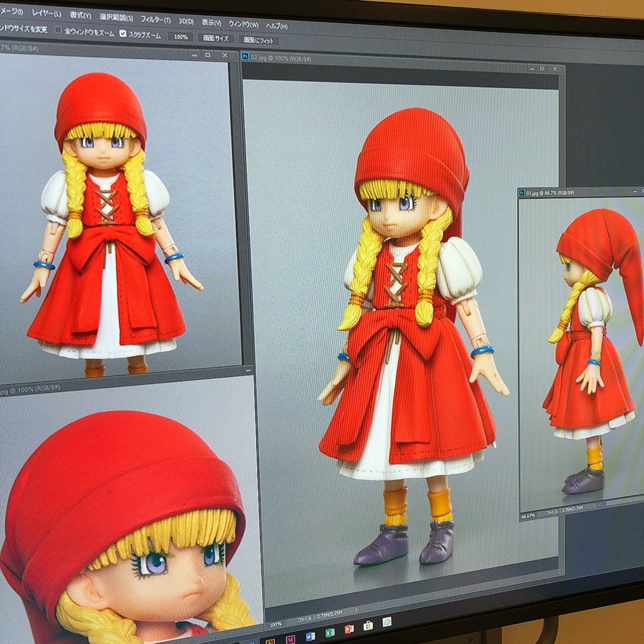
Task: Open PowerPoint from the taskbar
Action: pyautogui.click(x=349, y=628)
